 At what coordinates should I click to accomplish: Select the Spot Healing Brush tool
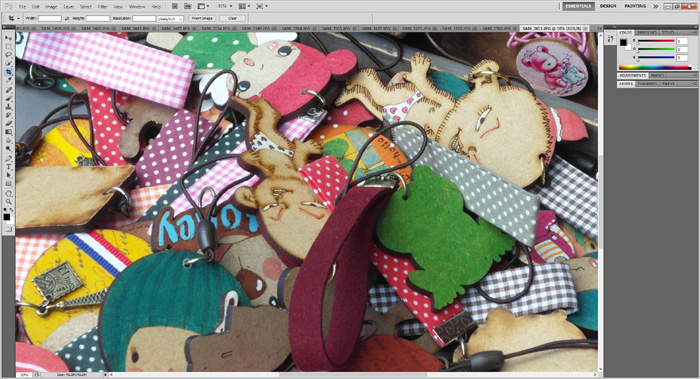pos(8,90)
